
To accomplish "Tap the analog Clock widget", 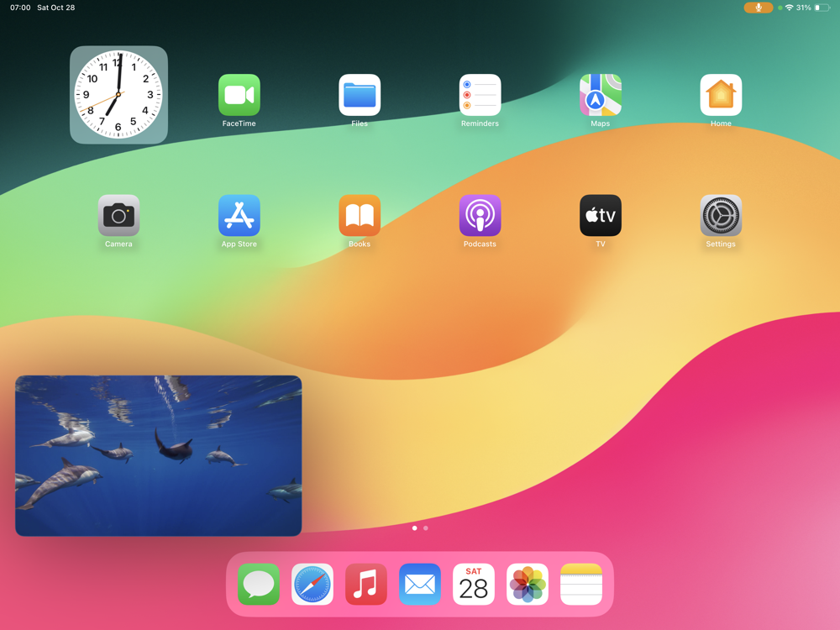I will 118,95.
